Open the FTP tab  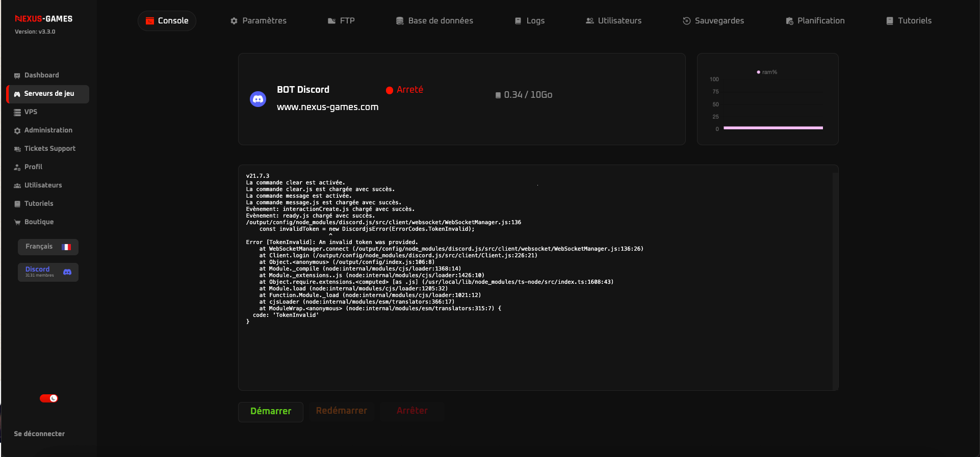(x=341, y=21)
